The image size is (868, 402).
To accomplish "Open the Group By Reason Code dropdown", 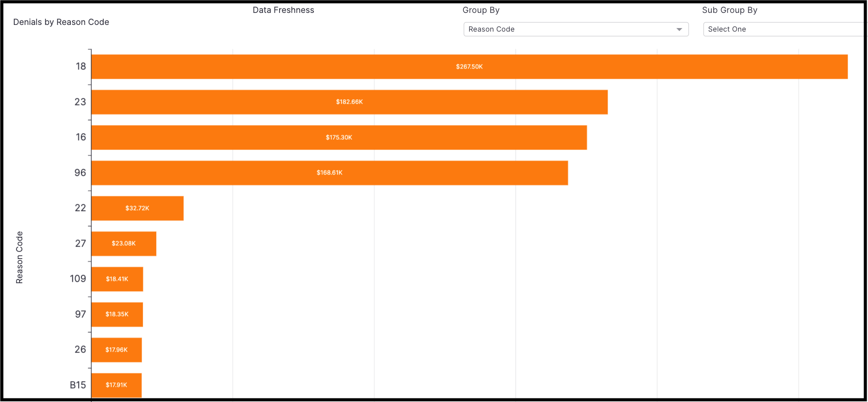I will tap(576, 29).
